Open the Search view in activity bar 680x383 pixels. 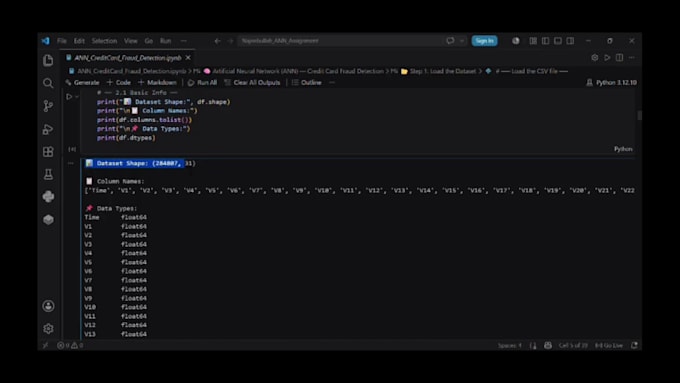click(x=48, y=83)
